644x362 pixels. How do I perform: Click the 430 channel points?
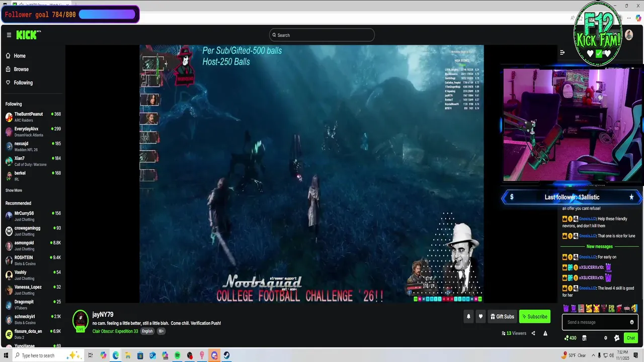coord(570,338)
